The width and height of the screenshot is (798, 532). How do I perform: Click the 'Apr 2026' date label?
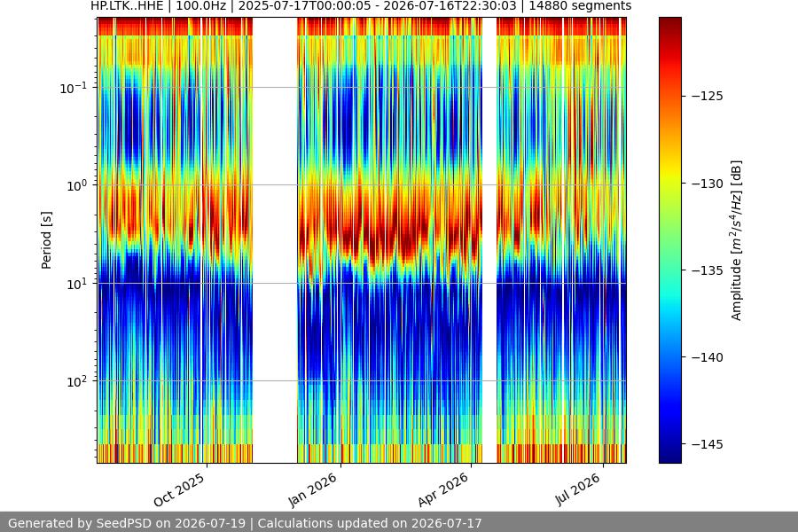(442, 489)
